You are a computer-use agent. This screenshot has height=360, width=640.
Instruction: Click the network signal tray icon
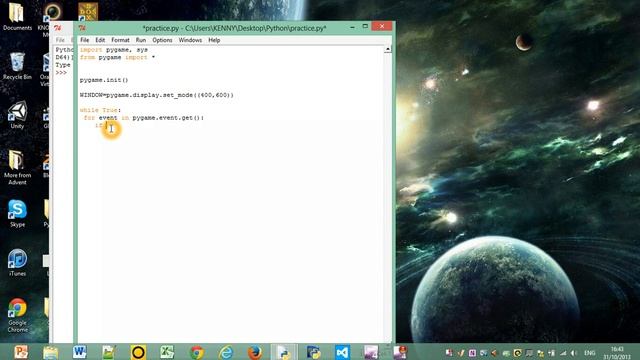pos(563,353)
